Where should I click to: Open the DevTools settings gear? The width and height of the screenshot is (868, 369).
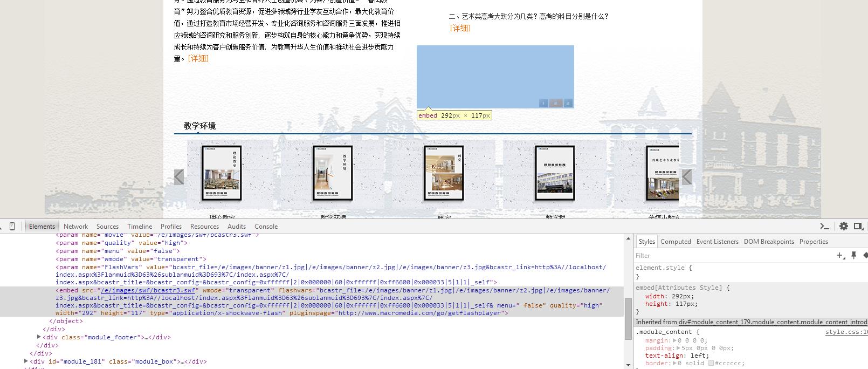[844, 226]
